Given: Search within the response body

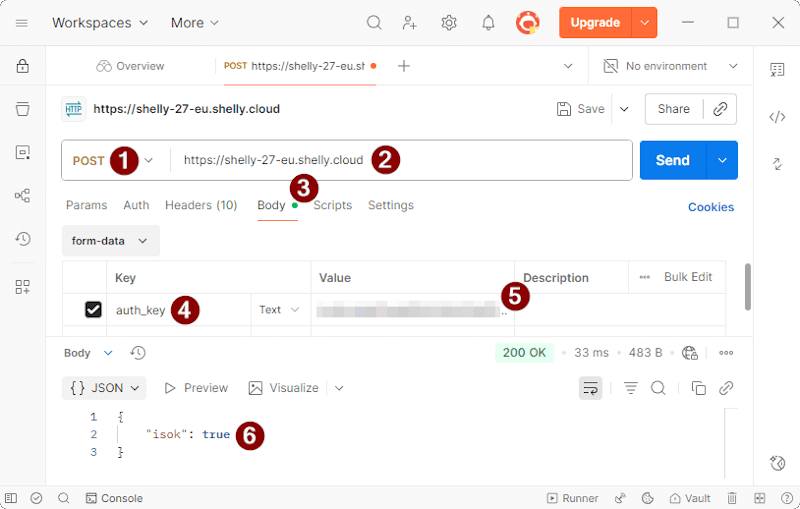Looking at the screenshot, I should 658,388.
